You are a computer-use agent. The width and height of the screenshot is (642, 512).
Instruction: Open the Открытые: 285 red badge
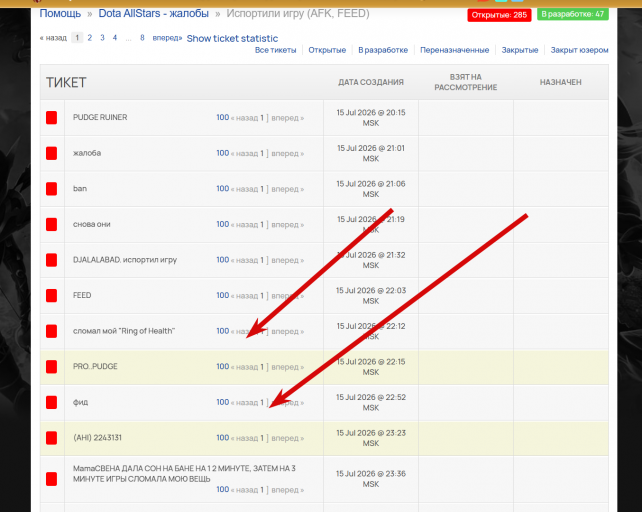(499, 15)
